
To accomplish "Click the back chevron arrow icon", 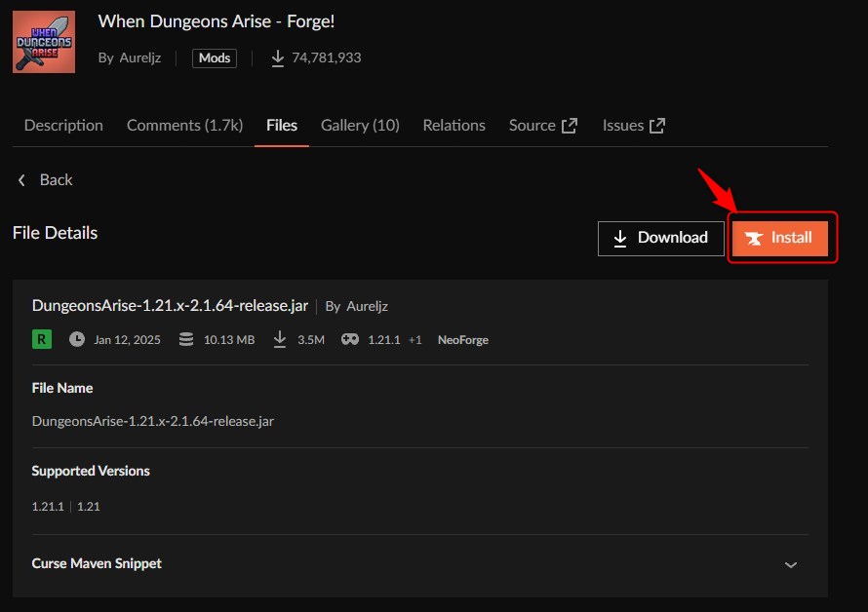I will click(x=21, y=180).
